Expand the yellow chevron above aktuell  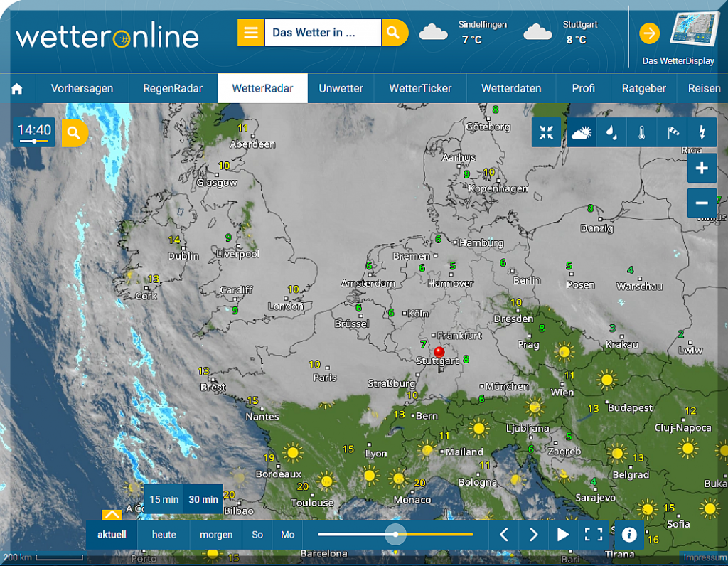112,514
